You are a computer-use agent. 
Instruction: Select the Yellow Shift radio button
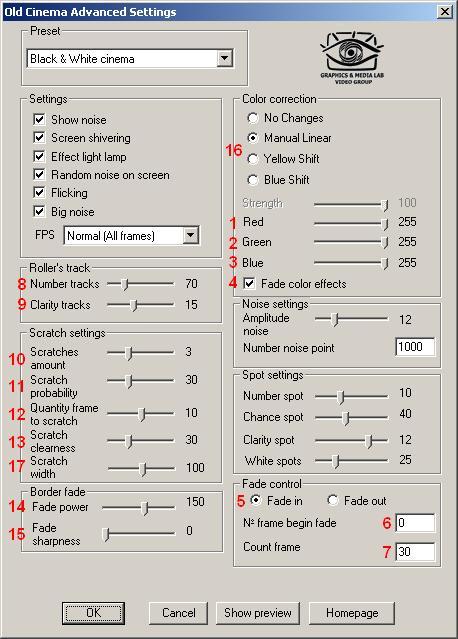pyautogui.click(x=253, y=159)
